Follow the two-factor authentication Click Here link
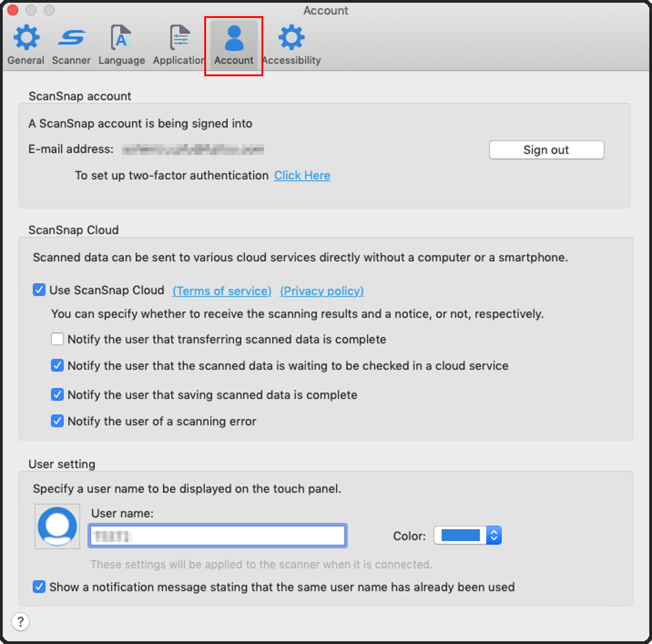Viewport: 652px width, 644px height. [x=302, y=176]
